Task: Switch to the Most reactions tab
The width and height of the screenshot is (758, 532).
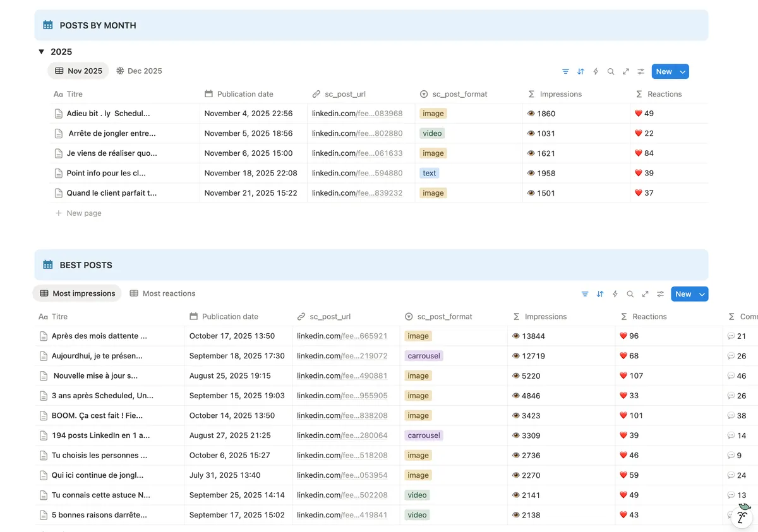Action: (162, 293)
